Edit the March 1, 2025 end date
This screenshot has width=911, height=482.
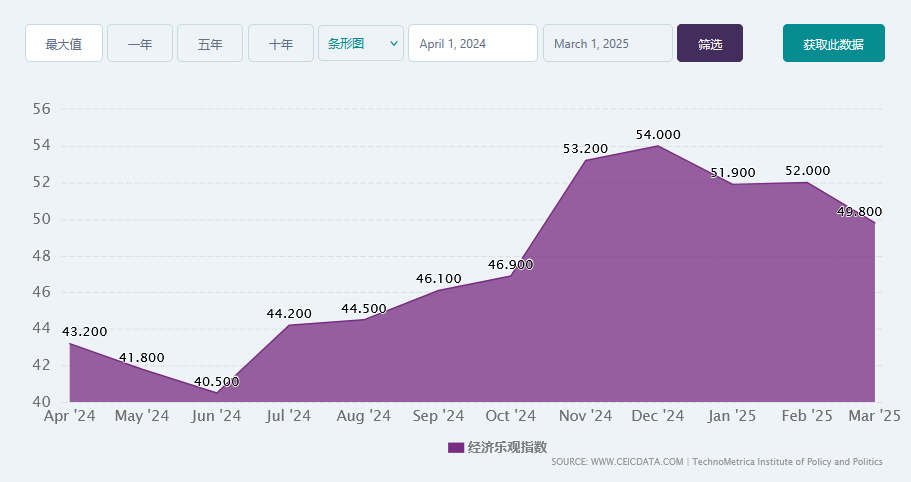tap(607, 44)
